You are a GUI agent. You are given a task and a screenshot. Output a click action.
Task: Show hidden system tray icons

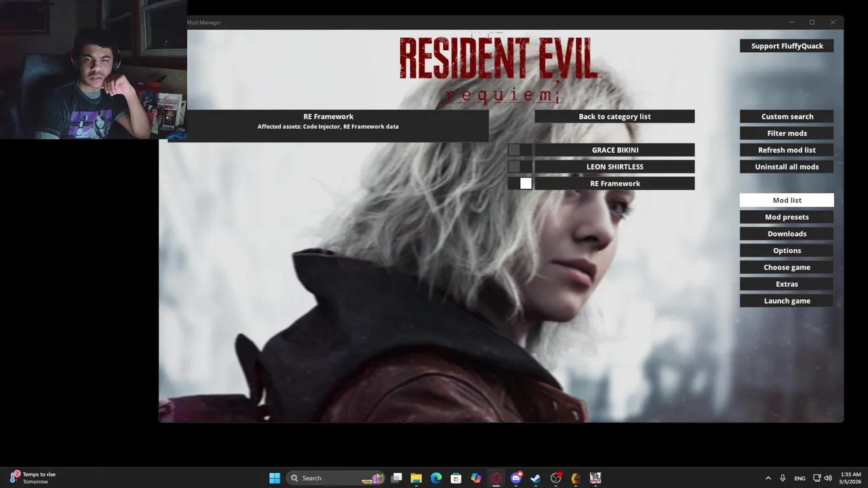768,478
